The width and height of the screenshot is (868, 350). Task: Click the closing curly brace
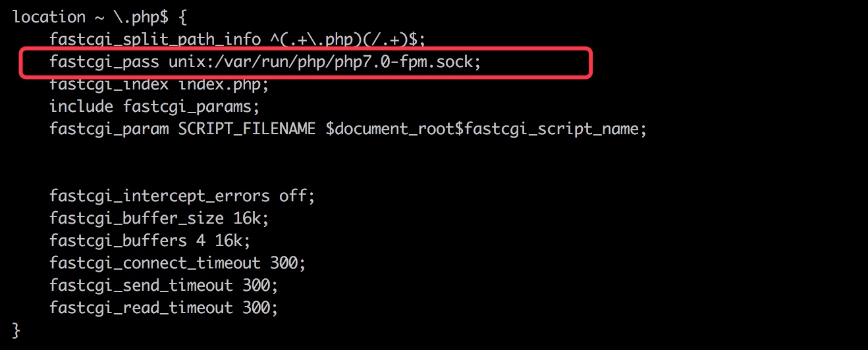click(17, 330)
